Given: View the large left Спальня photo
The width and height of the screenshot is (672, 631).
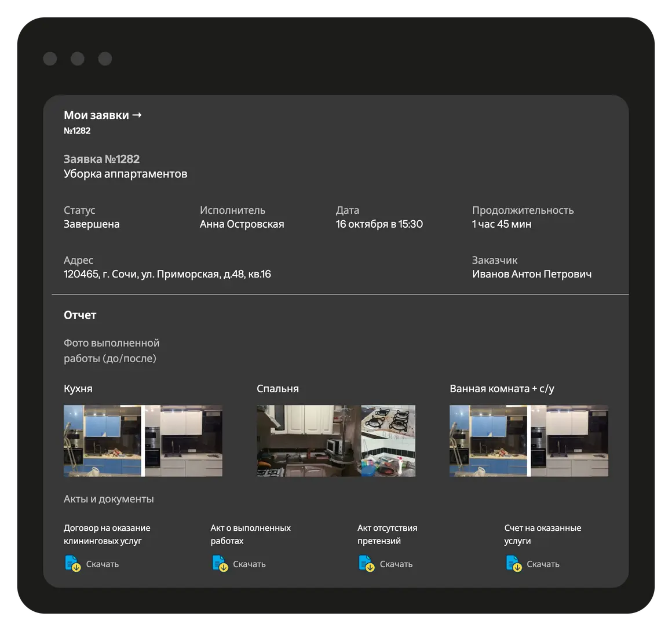Looking at the screenshot, I should [308, 440].
